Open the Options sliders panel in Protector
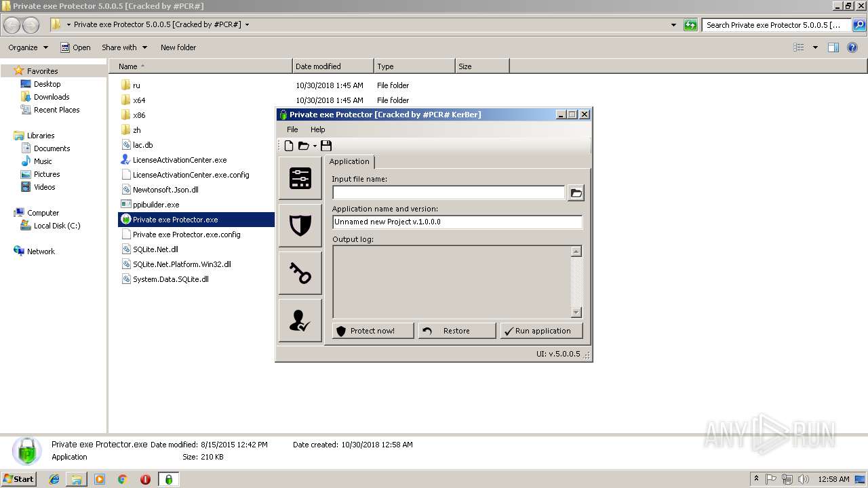 point(300,178)
